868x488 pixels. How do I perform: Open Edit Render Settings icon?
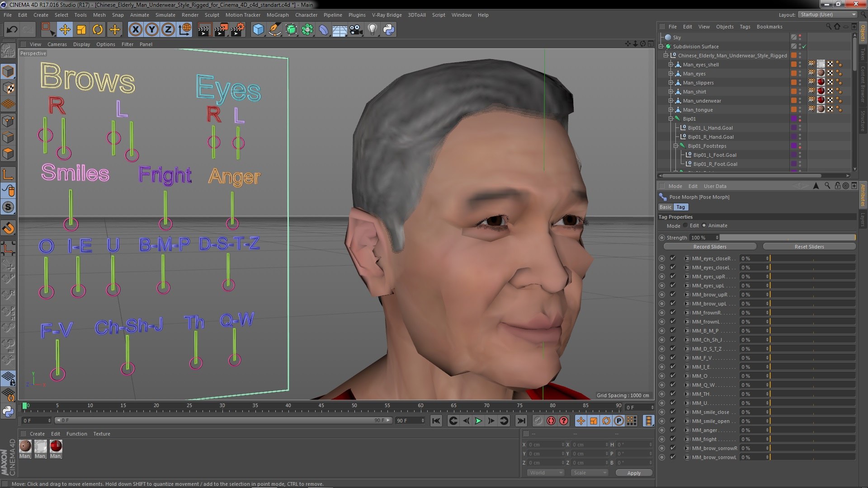[x=237, y=30]
